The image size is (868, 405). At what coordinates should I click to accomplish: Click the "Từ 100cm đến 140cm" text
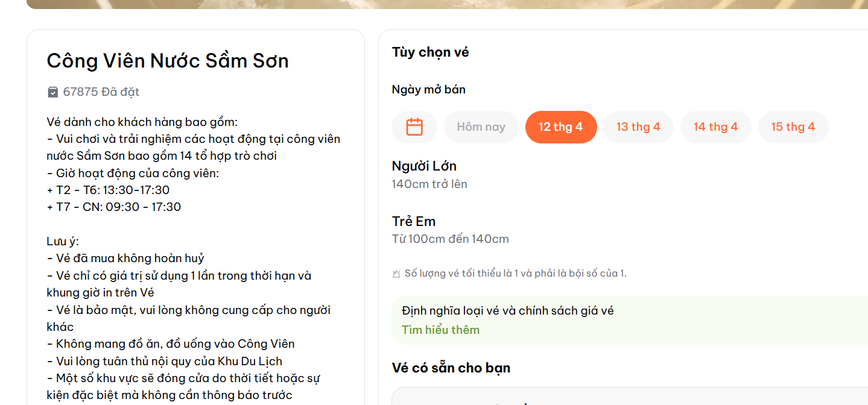(449, 239)
